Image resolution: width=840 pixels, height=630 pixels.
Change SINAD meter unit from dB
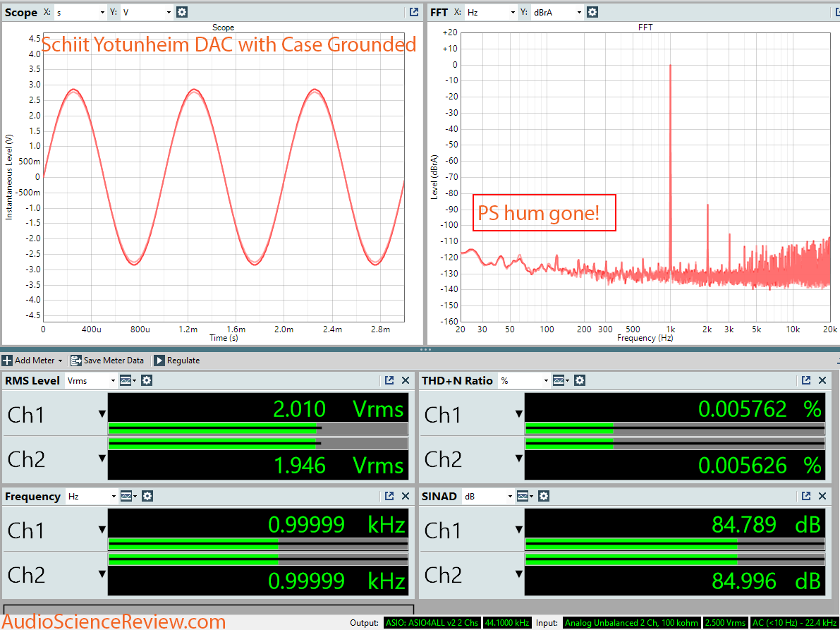tap(488, 496)
